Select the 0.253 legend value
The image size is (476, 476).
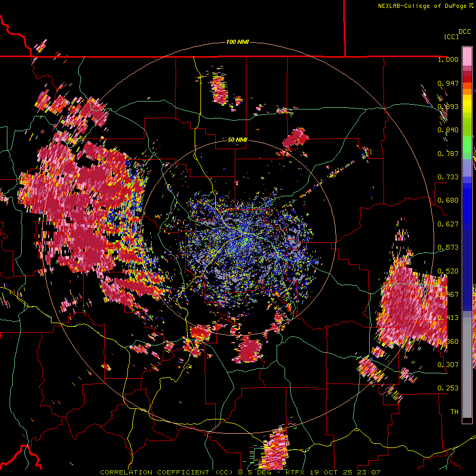[448, 388]
